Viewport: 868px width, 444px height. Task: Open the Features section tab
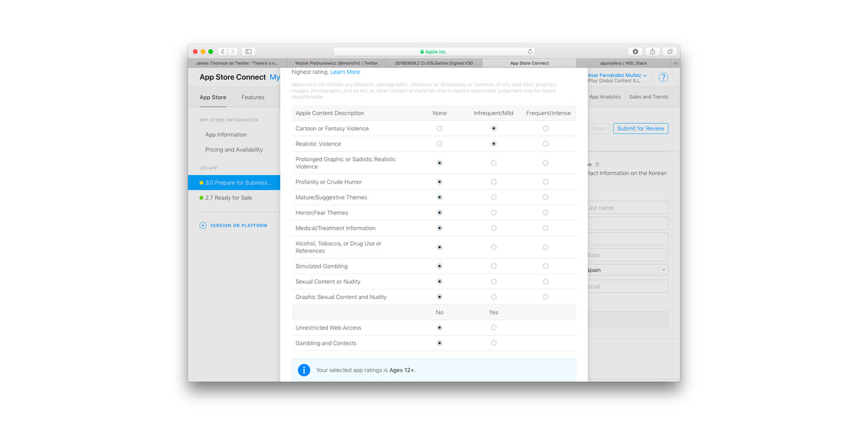253,97
